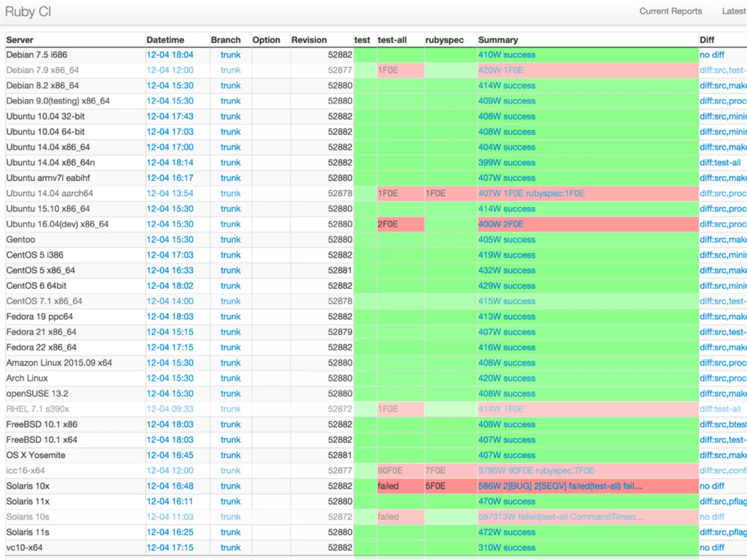Click Arch Linux trunk branch link
This screenshot has width=747, height=560.
tap(230, 378)
